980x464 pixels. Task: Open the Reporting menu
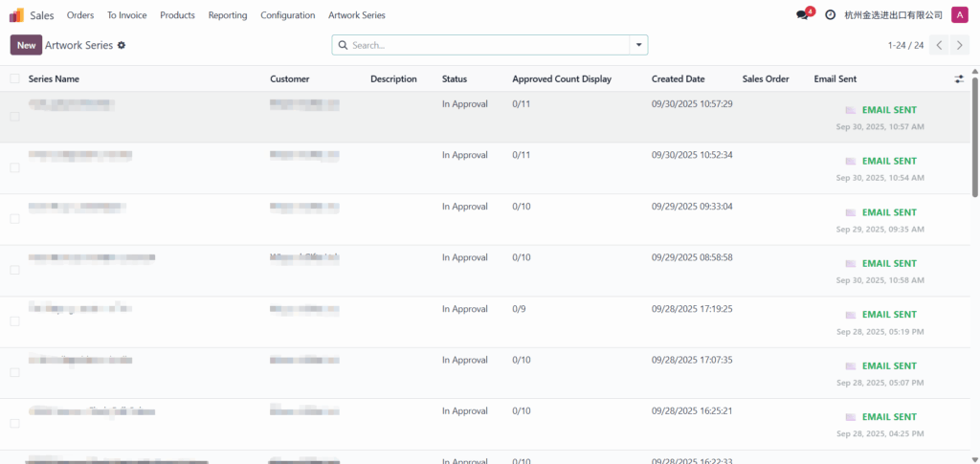[227, 15]
